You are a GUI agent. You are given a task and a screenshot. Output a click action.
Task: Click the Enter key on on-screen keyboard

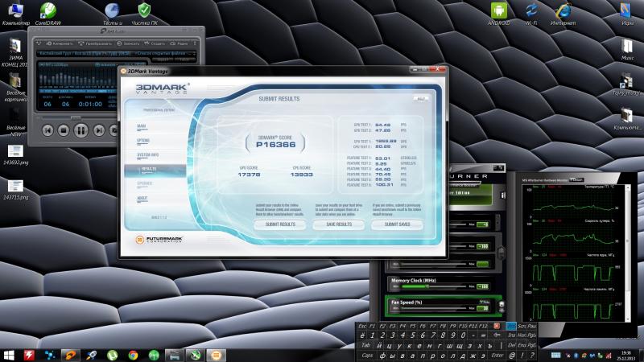coord(497,356)
